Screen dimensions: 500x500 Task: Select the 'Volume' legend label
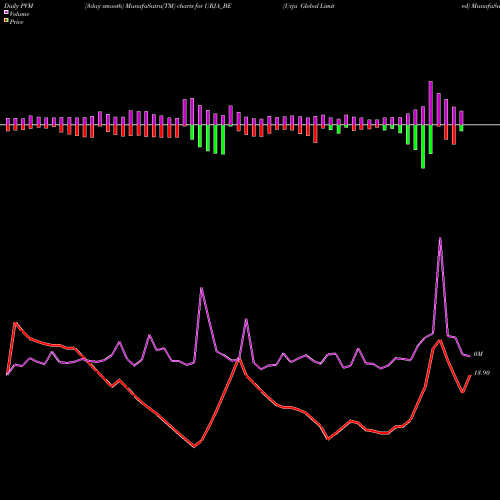19,14
